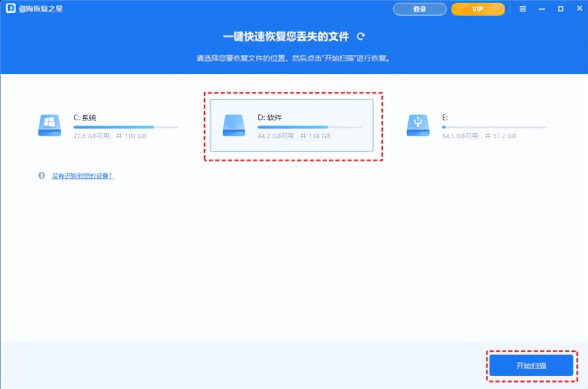This screenshot has width=588, height=389.
Task: Select the highlighted D: 软件 drive card
Action: click(x=291, y=126)
